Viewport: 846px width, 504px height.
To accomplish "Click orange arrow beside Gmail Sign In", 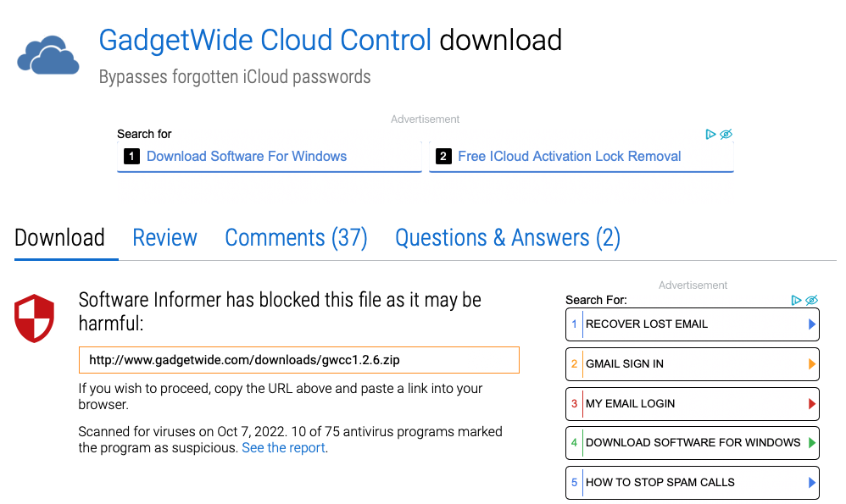I will pyautogui.click(x=811, y=364).
